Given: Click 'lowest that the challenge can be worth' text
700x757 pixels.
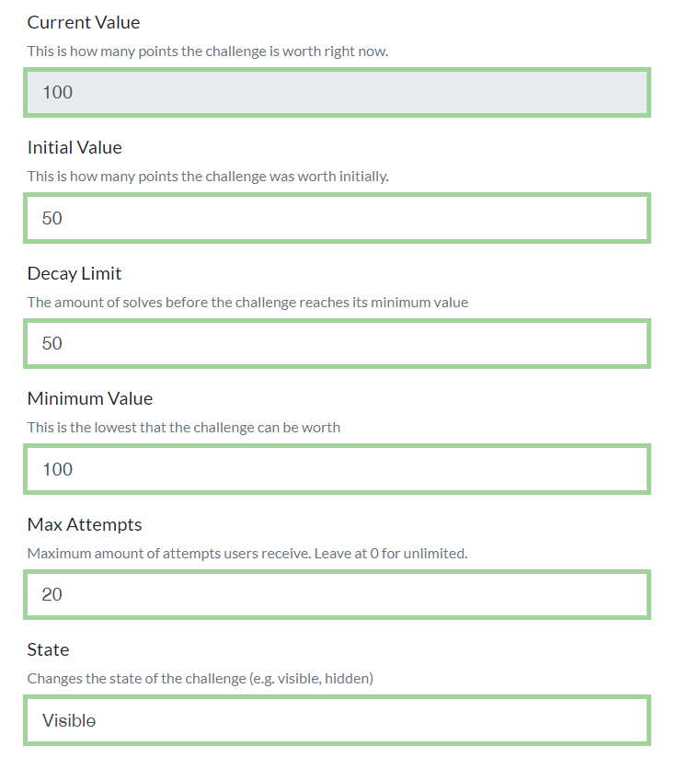Looking at the screenshot, I should point(183,428).
